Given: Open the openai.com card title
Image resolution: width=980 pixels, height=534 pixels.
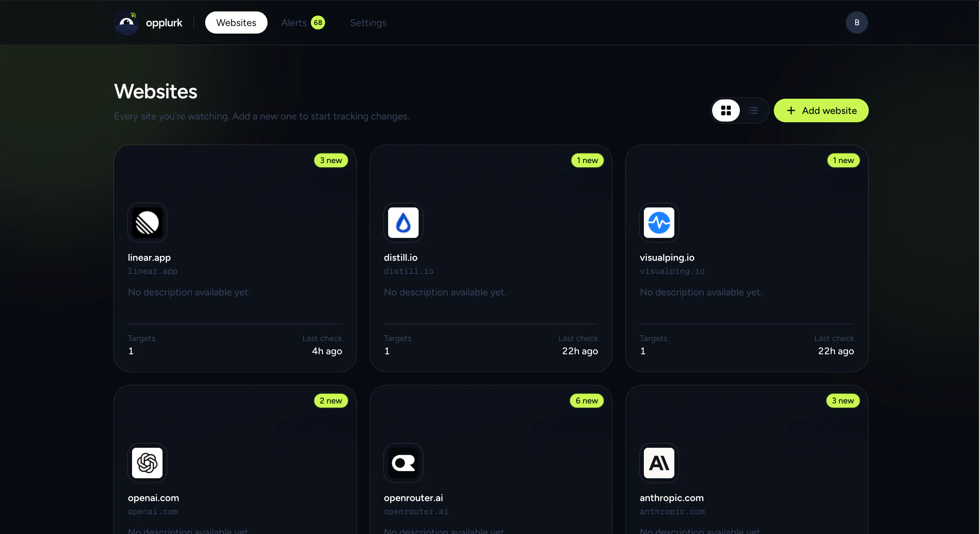Looking at the screenshot, I should (153, 498).
